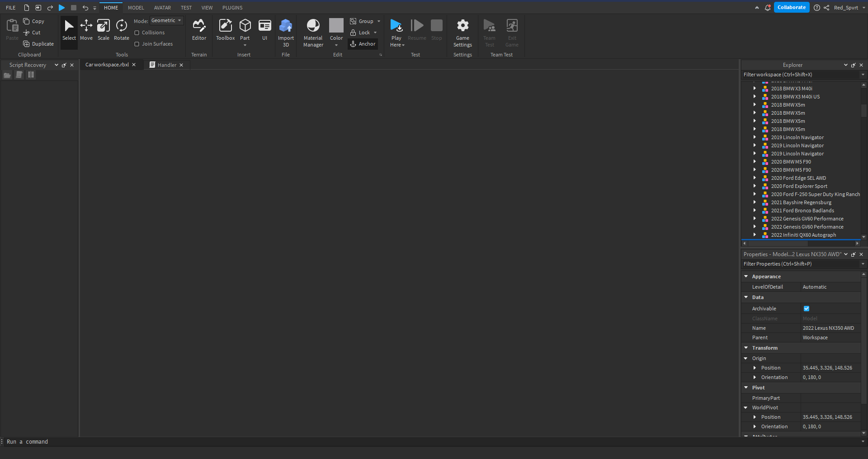This screenshot has height=459, width=868.
Task: Open the Material Manager
Action: 313,33
